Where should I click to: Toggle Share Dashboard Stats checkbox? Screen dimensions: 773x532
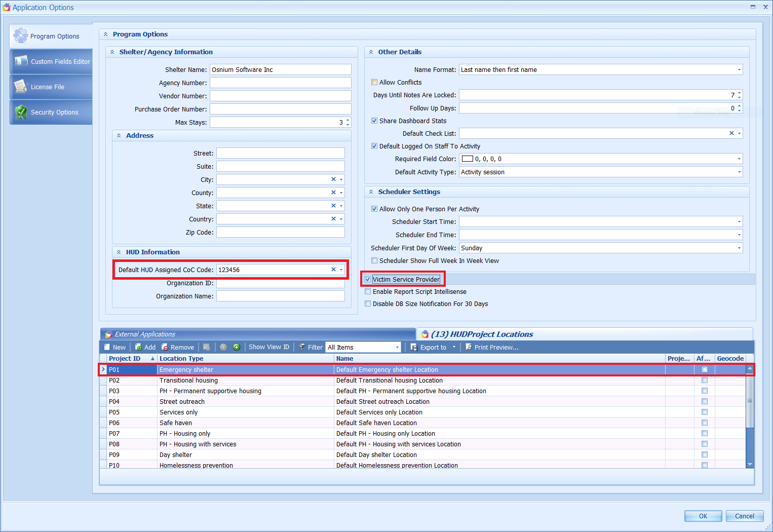point(374,121)
